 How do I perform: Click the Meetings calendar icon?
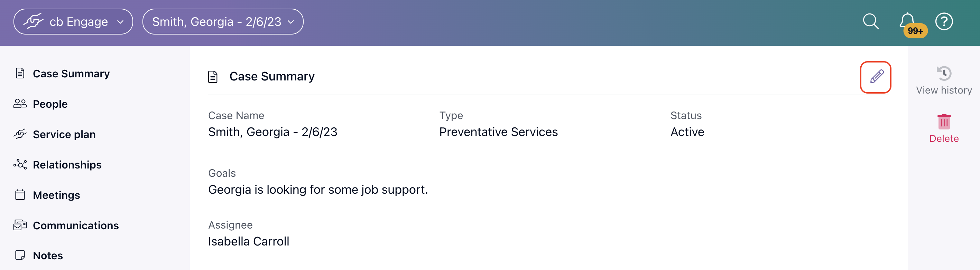coord(20,195)
